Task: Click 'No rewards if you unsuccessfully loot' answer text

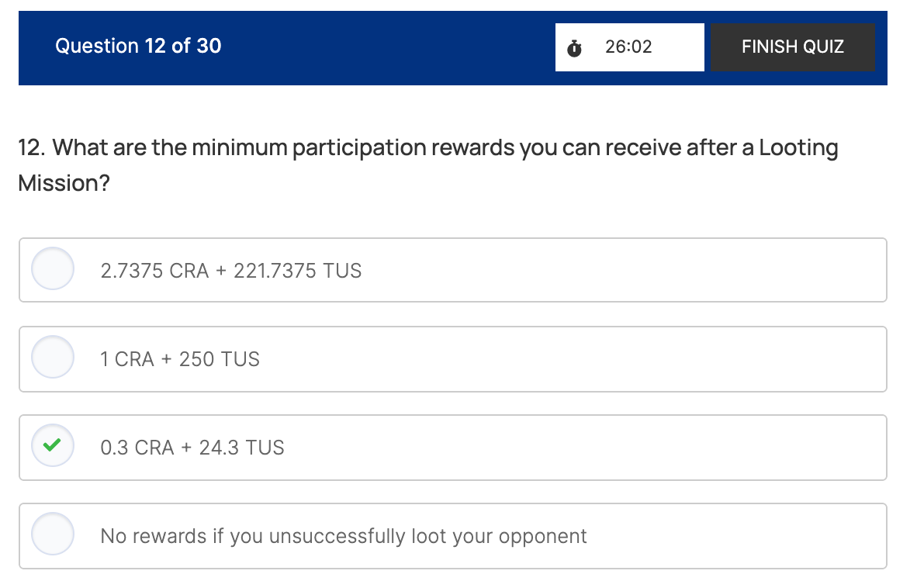Action: pos(344,536)
